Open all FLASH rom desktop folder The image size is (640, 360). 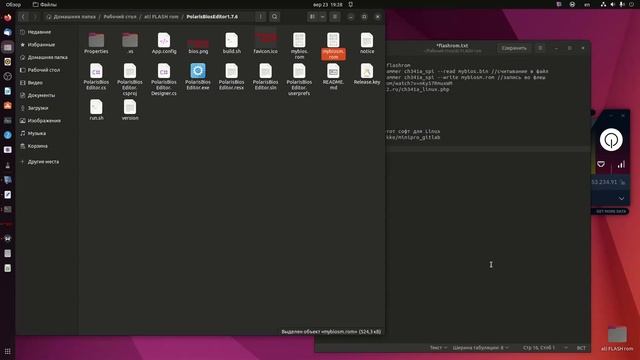617,338
